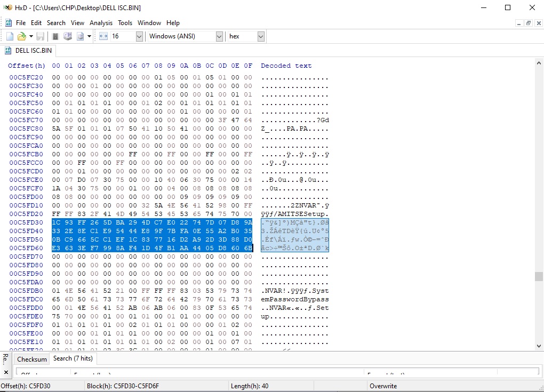
Task: Click the Open file folder icon
Action: pos(22,36)
